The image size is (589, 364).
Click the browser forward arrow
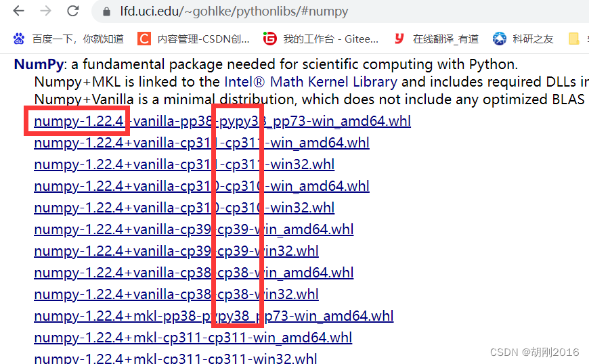point(45,12)
